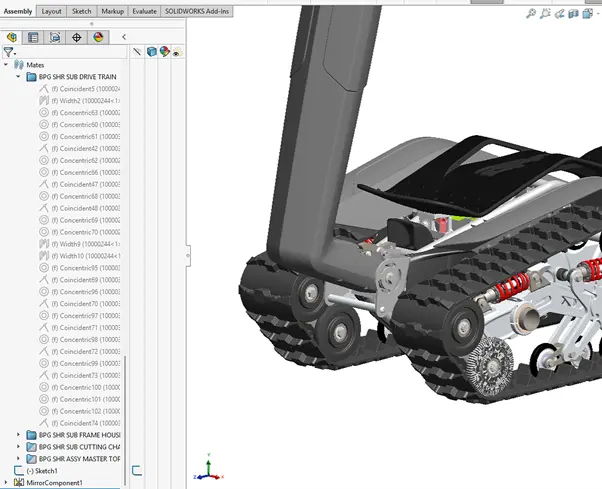The width and height of the screenshot is (602, 489).
Task: Click the panel collapse handle at viewport edge
Action: [188, 256]
